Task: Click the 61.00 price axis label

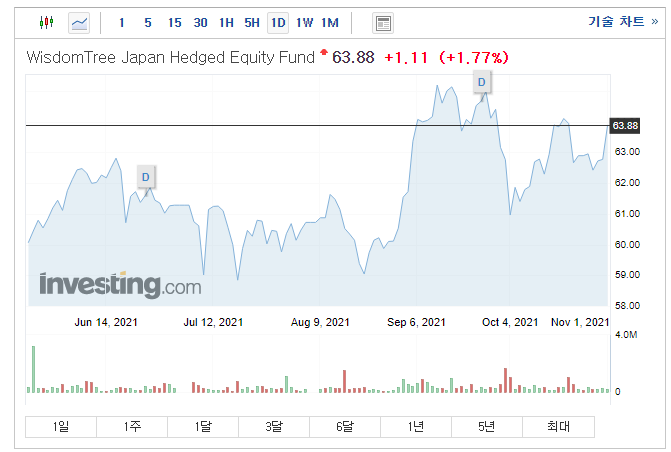Action: click(x=627, y=214)
